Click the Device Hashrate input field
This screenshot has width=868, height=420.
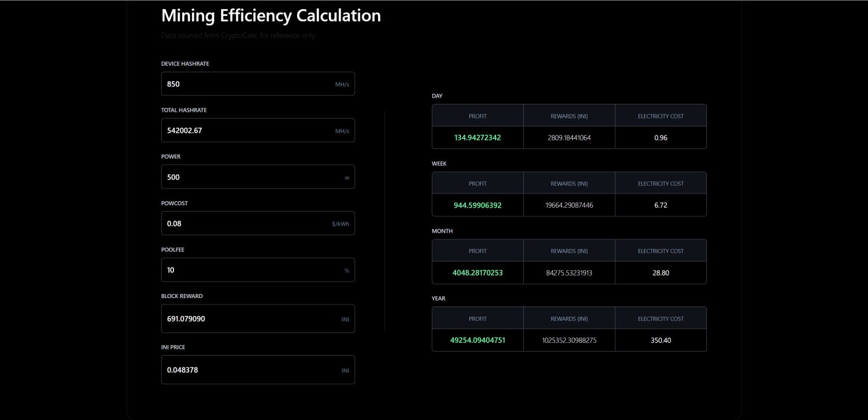(249, 84)
